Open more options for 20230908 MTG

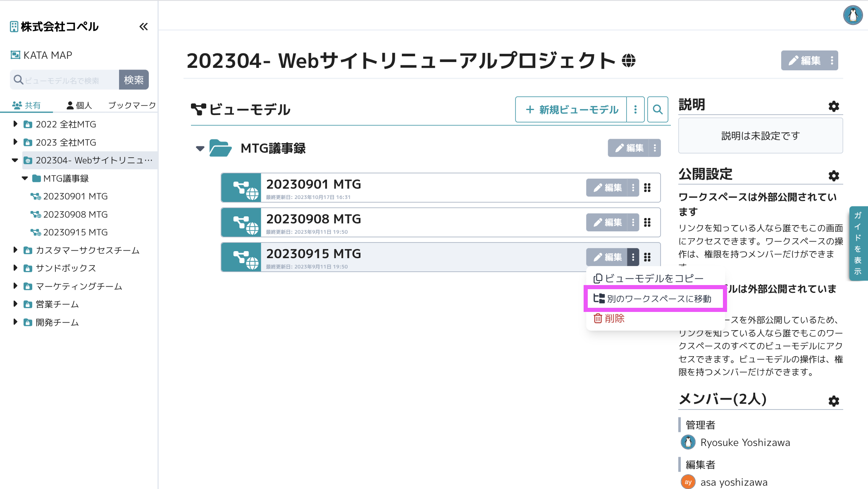(x=633, y=223)
